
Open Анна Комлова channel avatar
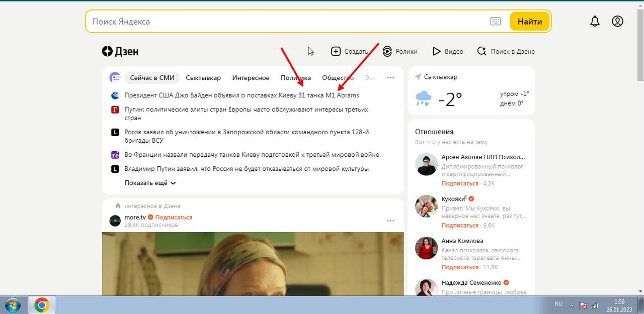426,248
